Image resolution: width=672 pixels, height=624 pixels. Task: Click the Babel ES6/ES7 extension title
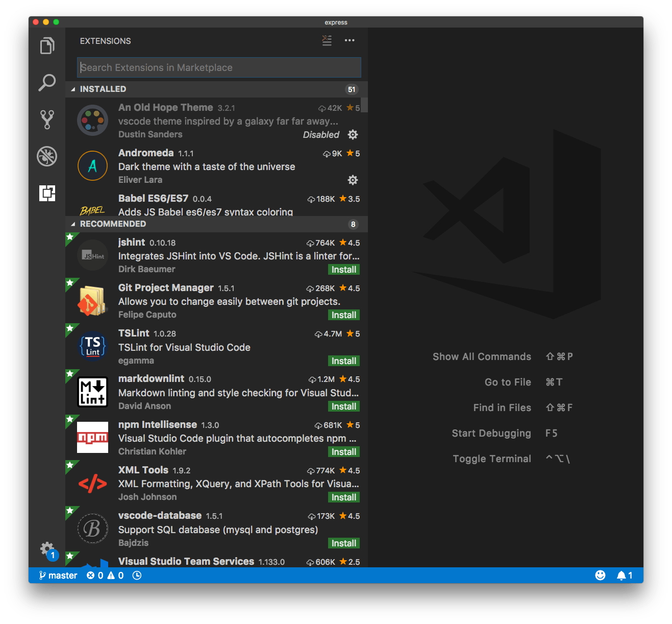(x=153, y=199)
